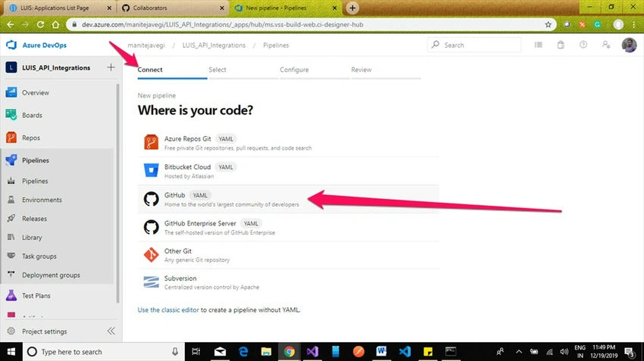
Task: Open Word from the taskbar
Action: pyautogui.click(x=381, y=352)
